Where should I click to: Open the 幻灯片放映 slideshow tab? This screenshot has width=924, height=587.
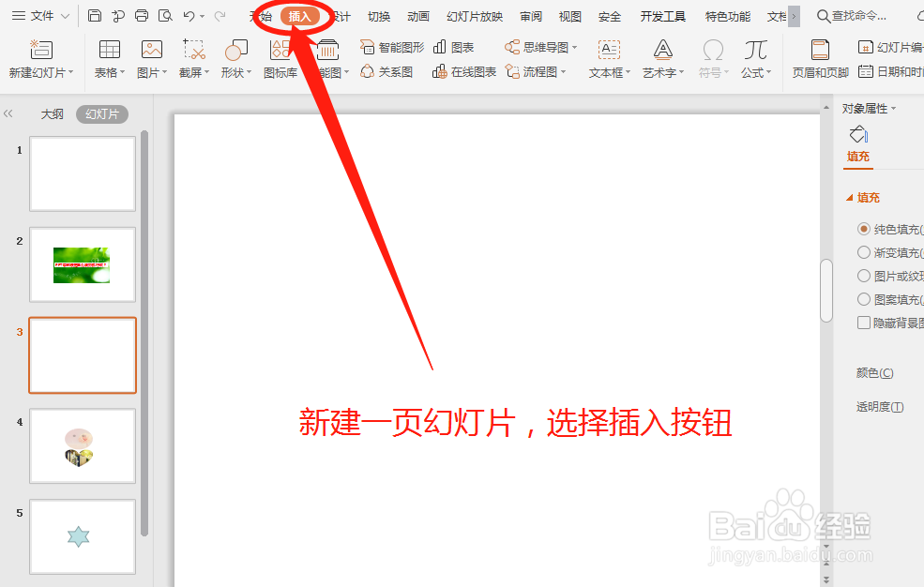pyautogui.click(x=475, y=17)
